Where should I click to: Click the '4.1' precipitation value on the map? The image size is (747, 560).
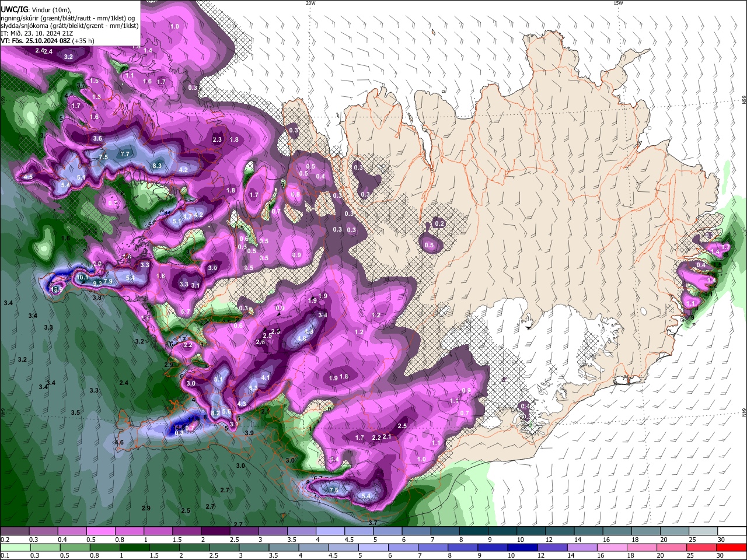[266, 377]
